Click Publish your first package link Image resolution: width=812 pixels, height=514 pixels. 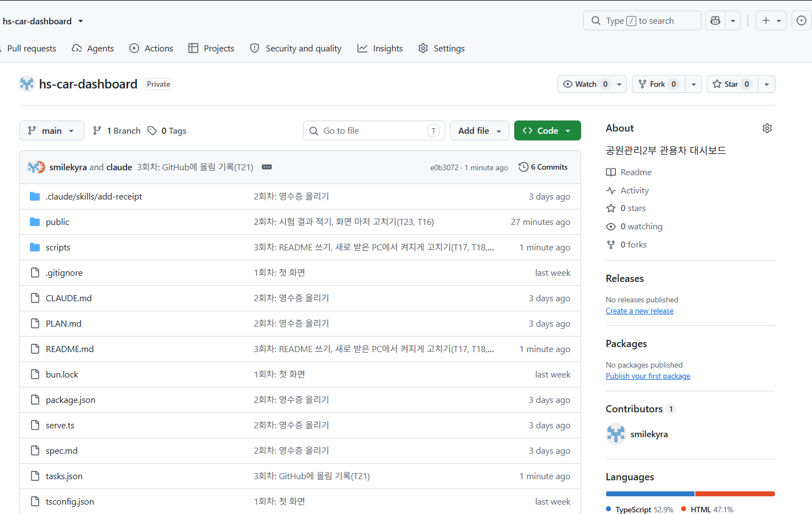pyautogui.click(x=648, y=376)
